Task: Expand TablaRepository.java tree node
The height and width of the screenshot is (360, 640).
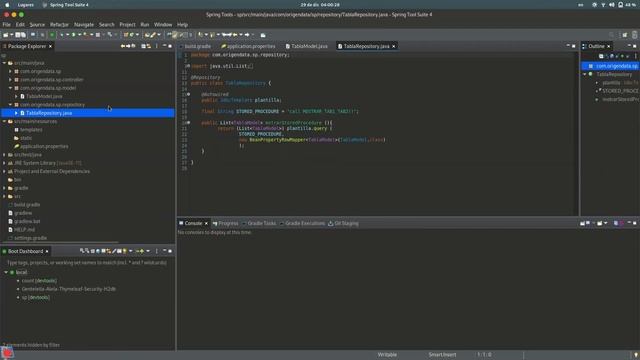Action: [16, 113]
